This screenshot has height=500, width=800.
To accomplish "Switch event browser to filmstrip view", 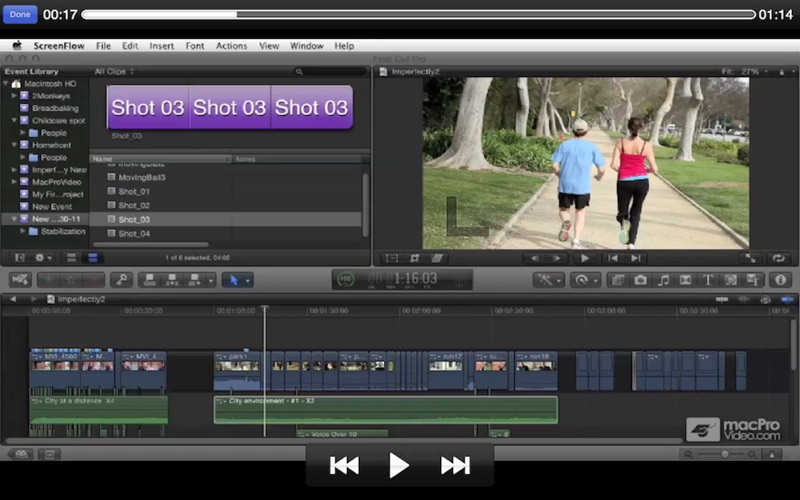I will (71, 258).
